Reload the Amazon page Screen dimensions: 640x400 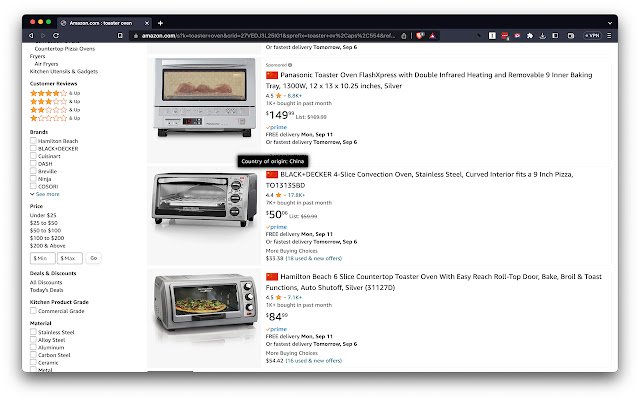tap(56, 36)
